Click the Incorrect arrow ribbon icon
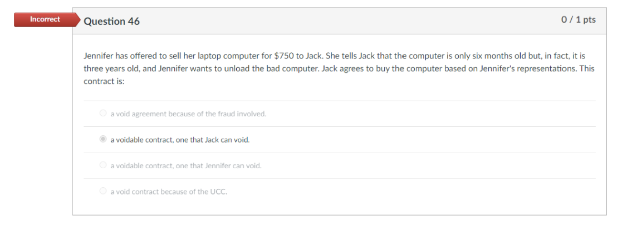 click(x=76, y=19)
